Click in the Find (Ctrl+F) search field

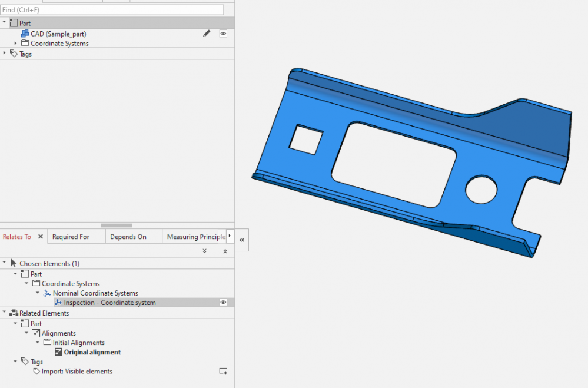(112, 10)
